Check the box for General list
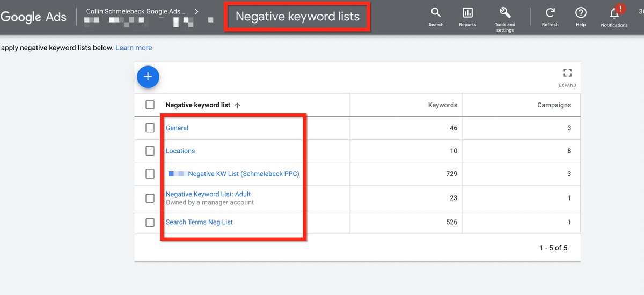 point(150,128)
